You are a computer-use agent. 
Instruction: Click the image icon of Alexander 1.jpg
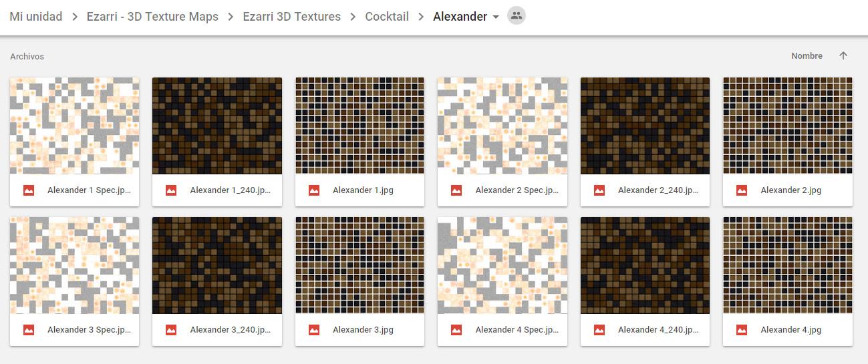pyautogui.click(x=314, y=190)
